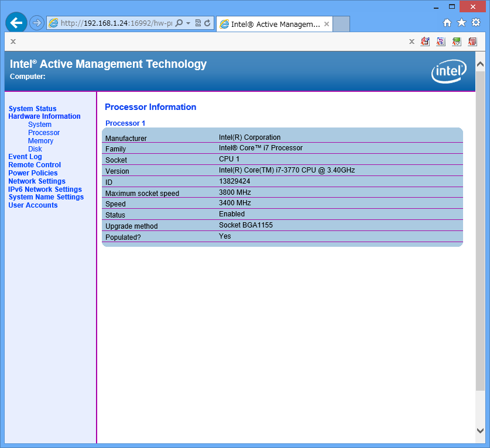The height and width of the screenshot is (448, 490).
Task: Switch to the Intel Active Management tab
Action: click(x=270, y=24)
